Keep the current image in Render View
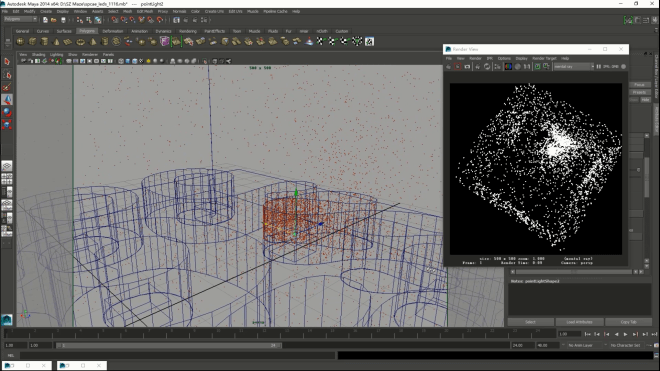 click(x=538, y=67)
